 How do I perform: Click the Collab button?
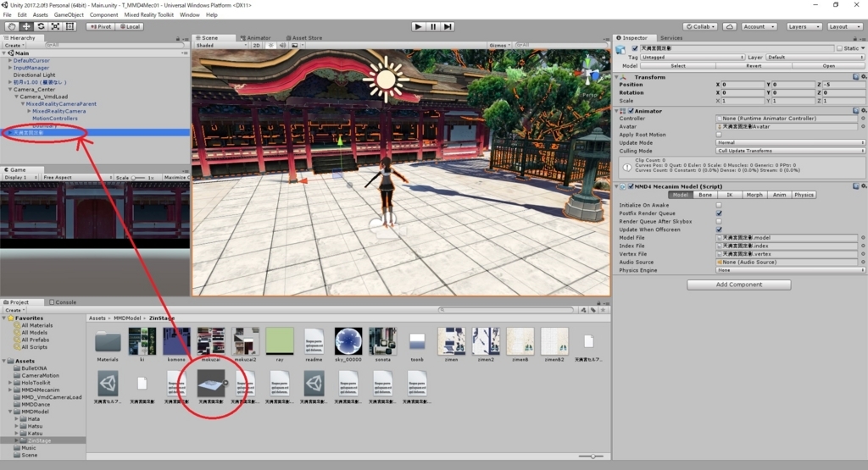(x=701, y=26)
